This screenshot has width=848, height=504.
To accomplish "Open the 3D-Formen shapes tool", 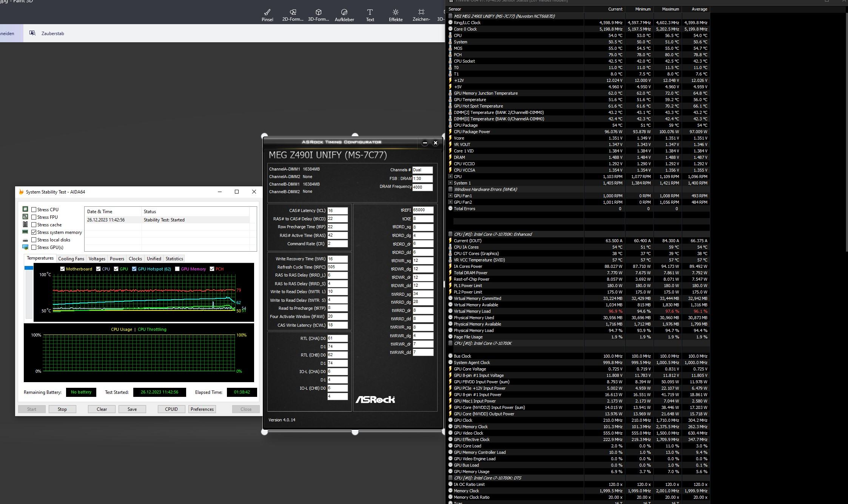I will coord(318,15).
